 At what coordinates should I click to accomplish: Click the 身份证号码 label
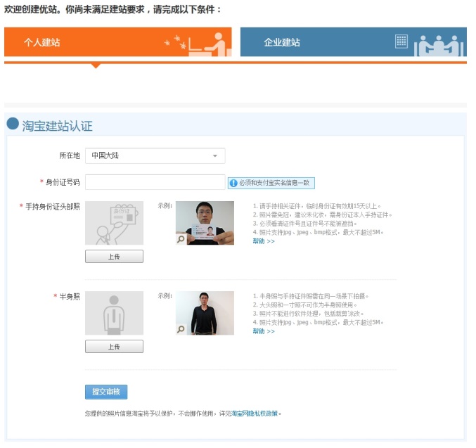[x=63, y=182]
